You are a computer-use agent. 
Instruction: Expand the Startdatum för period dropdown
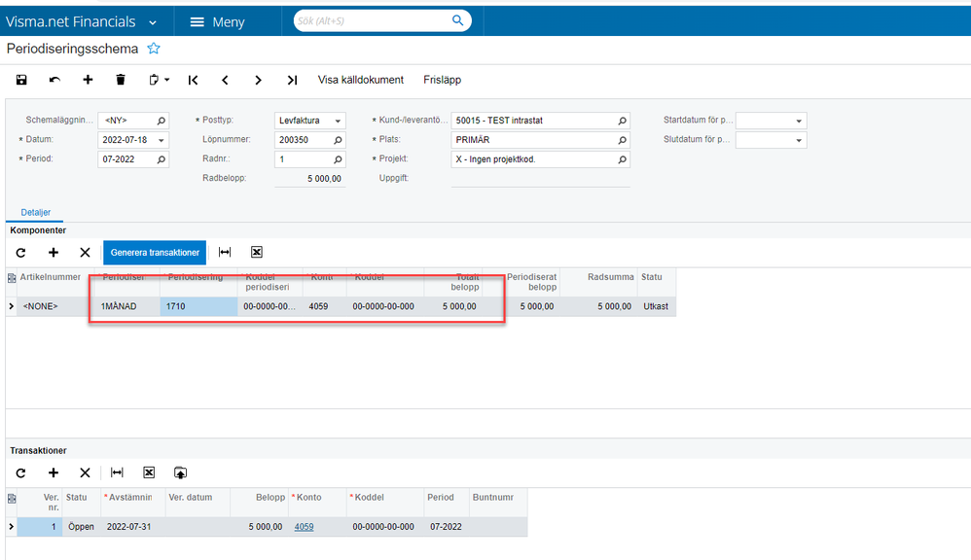pos(799,121)
